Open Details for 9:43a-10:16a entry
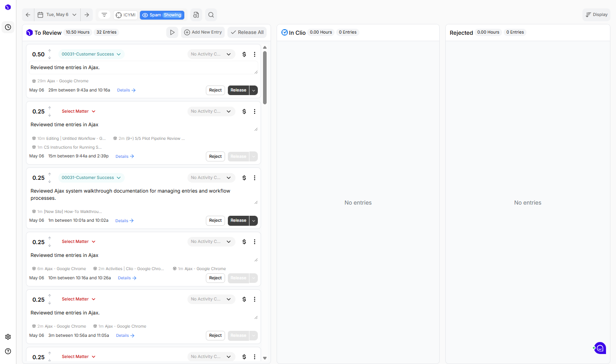 [126, 90]
